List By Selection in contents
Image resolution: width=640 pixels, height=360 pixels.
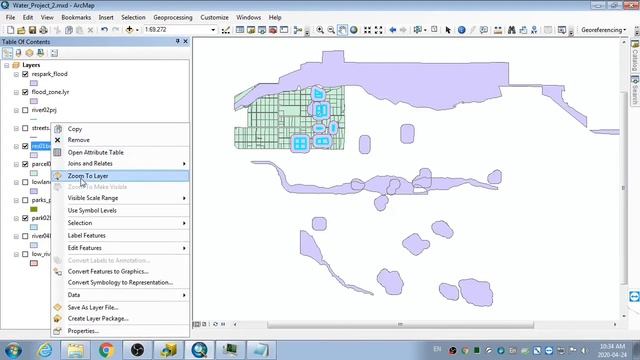tap(40, 53)
